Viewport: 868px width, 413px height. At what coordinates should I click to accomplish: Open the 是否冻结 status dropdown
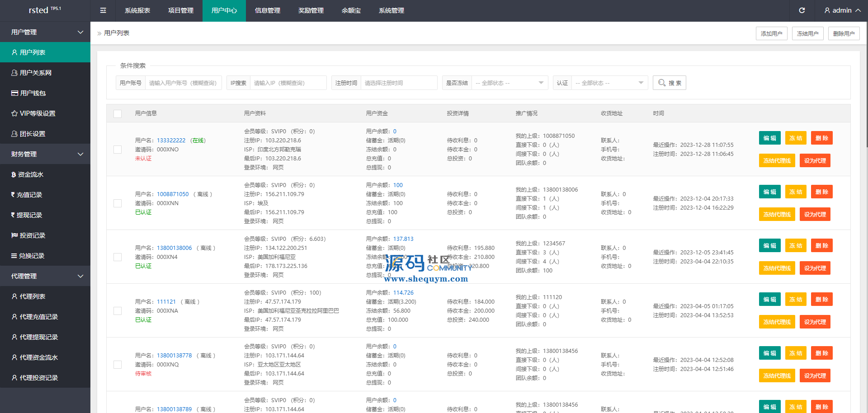pyautogui.click(x=509, y=83)
